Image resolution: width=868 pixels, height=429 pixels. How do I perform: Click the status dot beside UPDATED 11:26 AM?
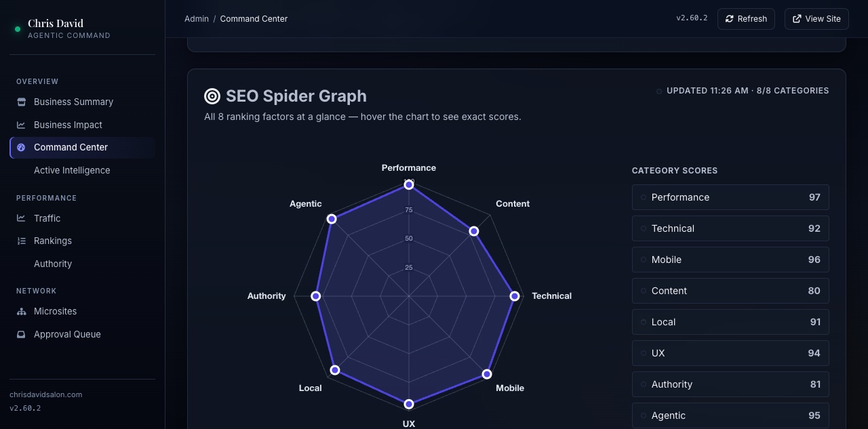[x=658, y=91]
